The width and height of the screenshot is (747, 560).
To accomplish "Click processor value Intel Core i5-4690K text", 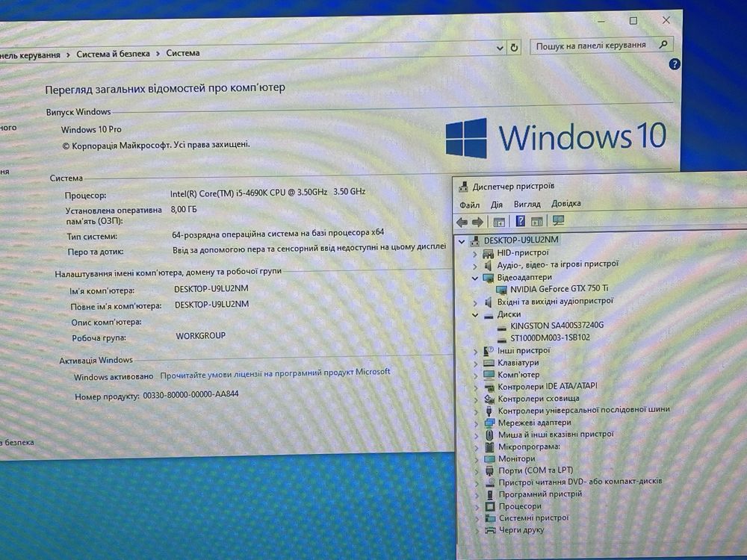I will point(267,192).
